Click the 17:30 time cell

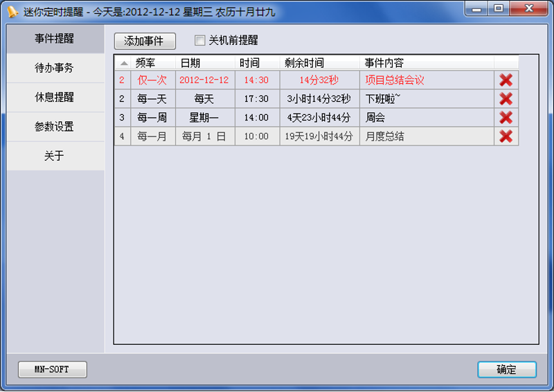coord(258,99)
